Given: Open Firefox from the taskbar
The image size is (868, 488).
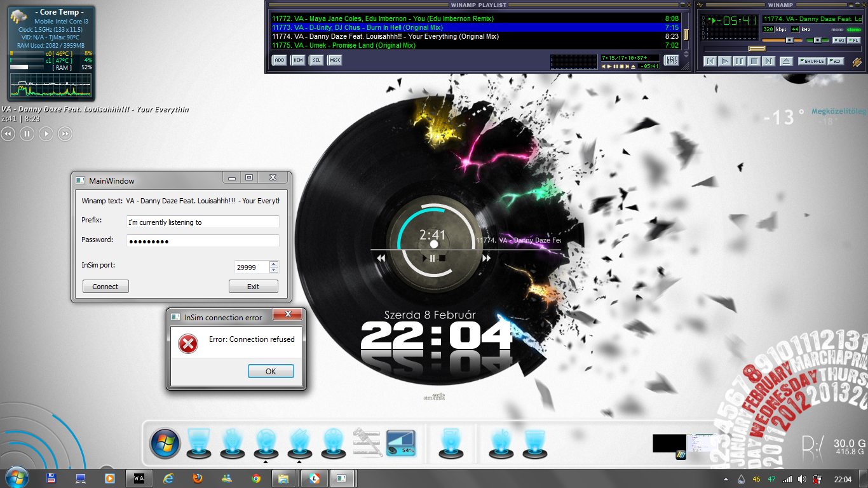Looking at the screenshot, I should (197, 478).
